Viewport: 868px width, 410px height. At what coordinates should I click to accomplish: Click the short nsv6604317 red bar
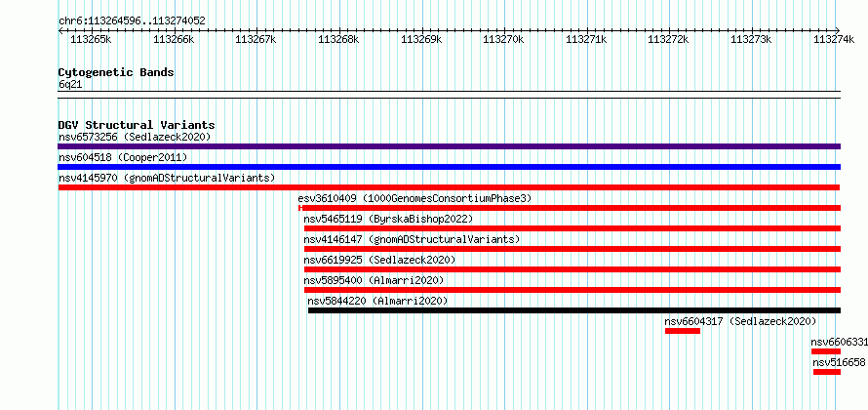[683, 331]
